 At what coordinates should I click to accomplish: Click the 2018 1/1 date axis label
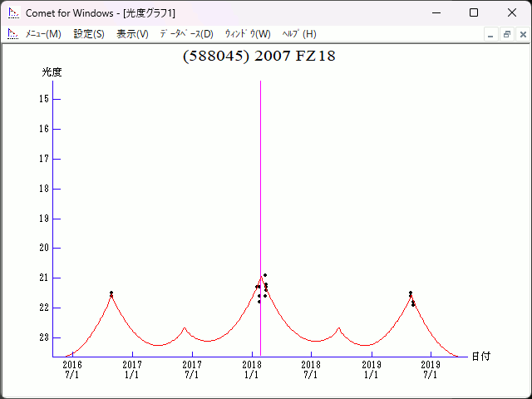252,369
